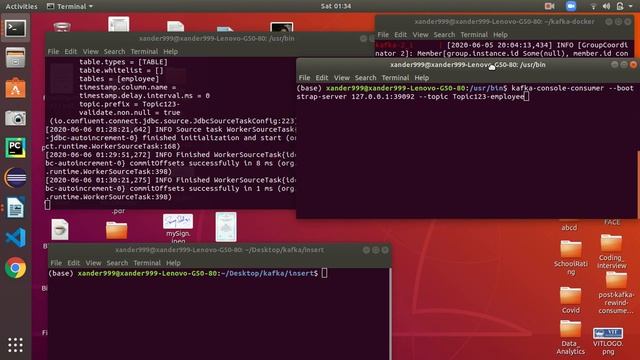Open Search menu in the kafka/insert terminal

pos(117,263)
